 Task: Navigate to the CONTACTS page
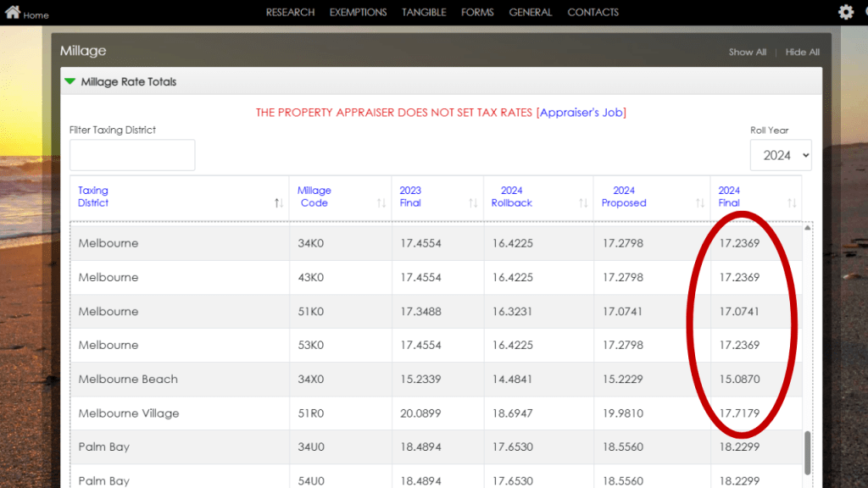click(593, 12)
